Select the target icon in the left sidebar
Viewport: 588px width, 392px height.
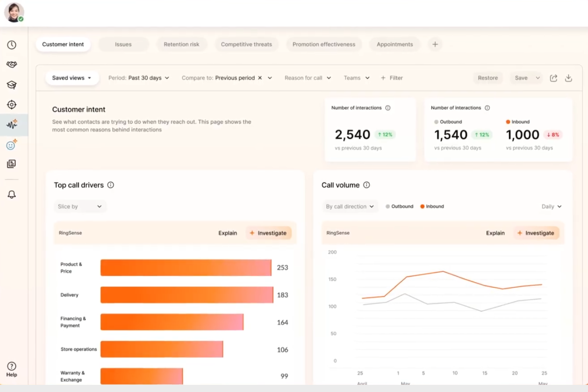12,104
